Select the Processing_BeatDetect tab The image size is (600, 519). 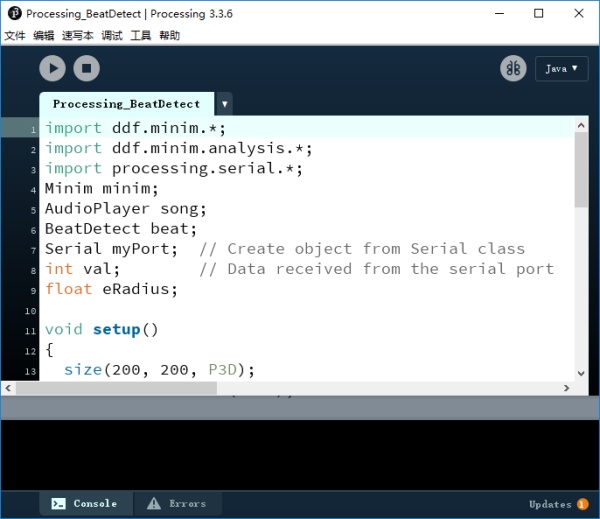tap(127, 104)
